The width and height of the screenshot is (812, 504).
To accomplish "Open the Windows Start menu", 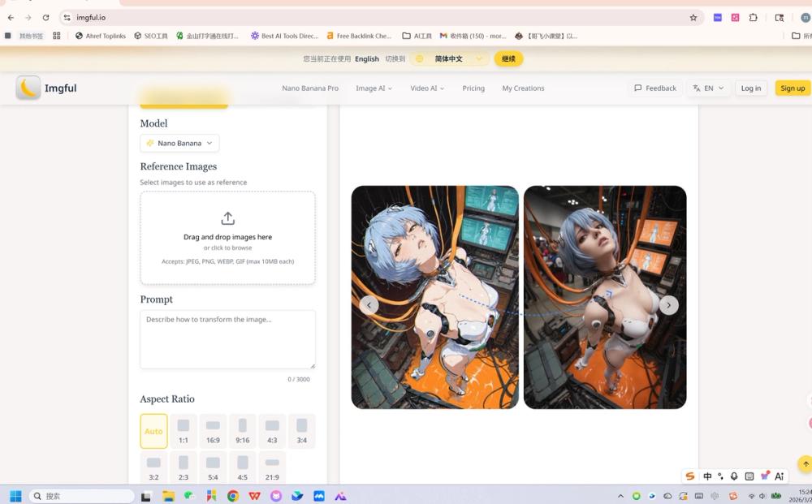I will tap(15, 496).
